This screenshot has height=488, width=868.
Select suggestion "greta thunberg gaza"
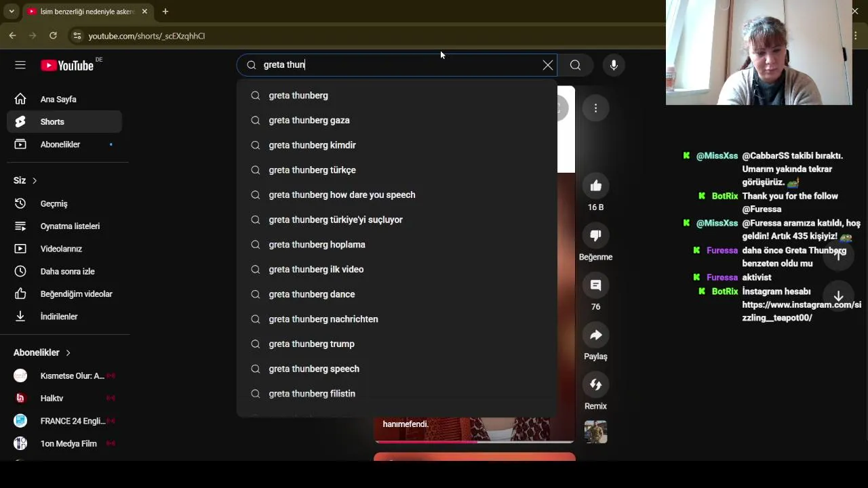pyautogui.click(x=397, y=121)
